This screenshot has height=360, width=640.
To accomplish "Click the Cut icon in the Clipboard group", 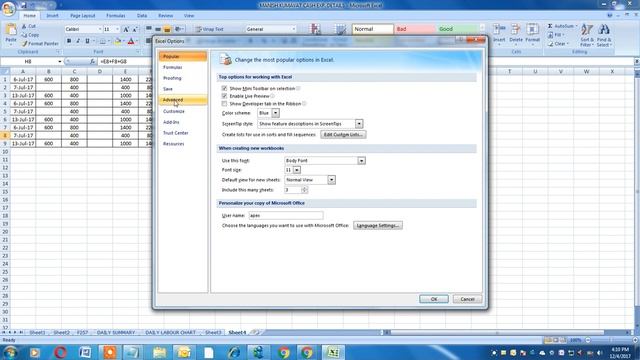I will 24,26.
